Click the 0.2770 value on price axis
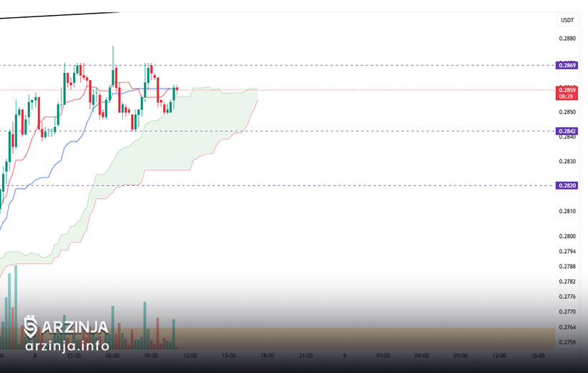 567,312
